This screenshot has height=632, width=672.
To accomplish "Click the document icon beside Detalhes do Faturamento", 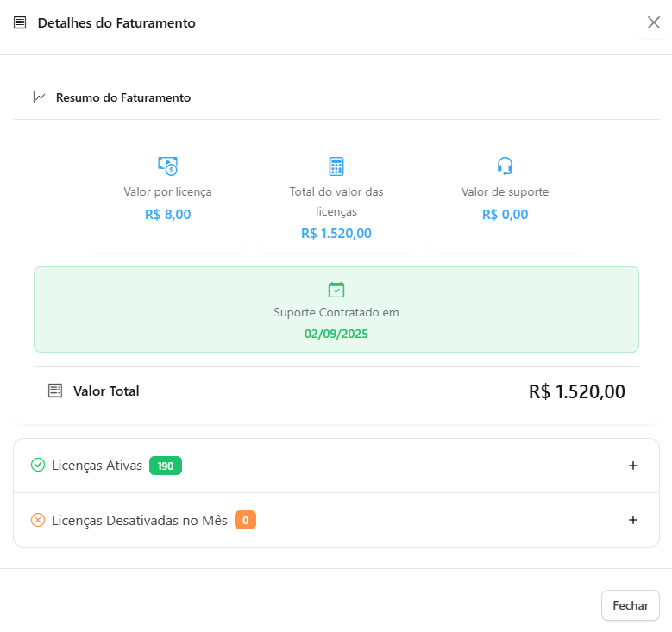I will (x=20, y=22).
